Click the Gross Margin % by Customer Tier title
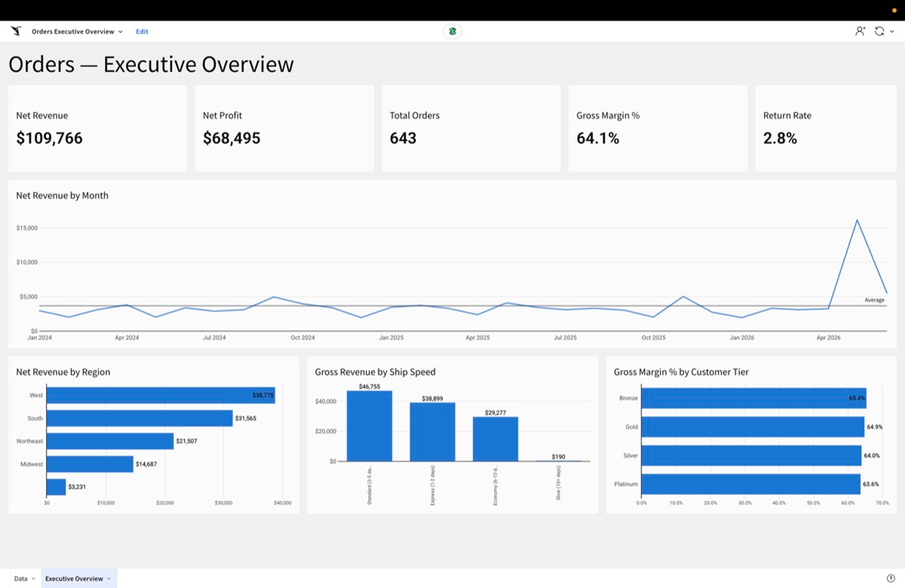905x588 pixels. [681, 372]
